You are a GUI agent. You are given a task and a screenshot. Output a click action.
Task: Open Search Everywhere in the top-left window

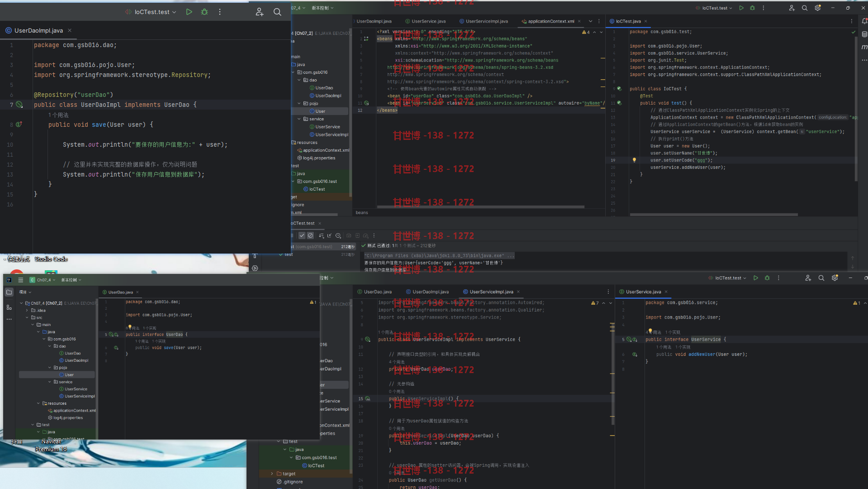(x=277, y=12)
